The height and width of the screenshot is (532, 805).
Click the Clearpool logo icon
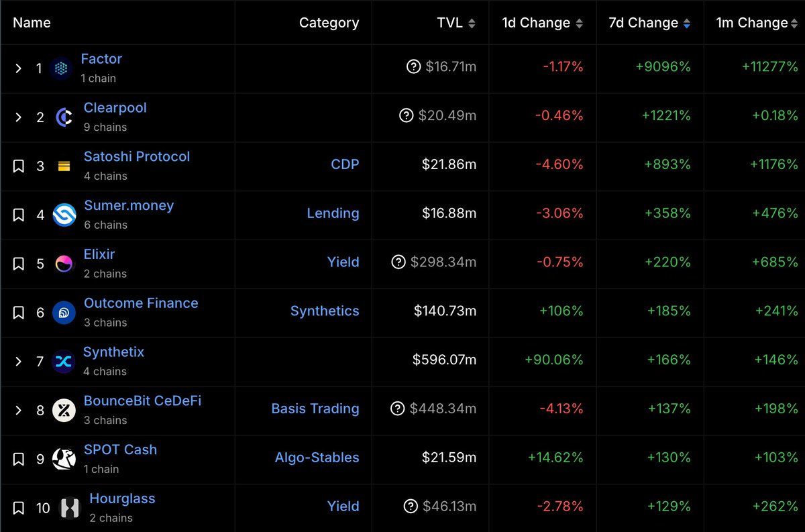(64, 117)
